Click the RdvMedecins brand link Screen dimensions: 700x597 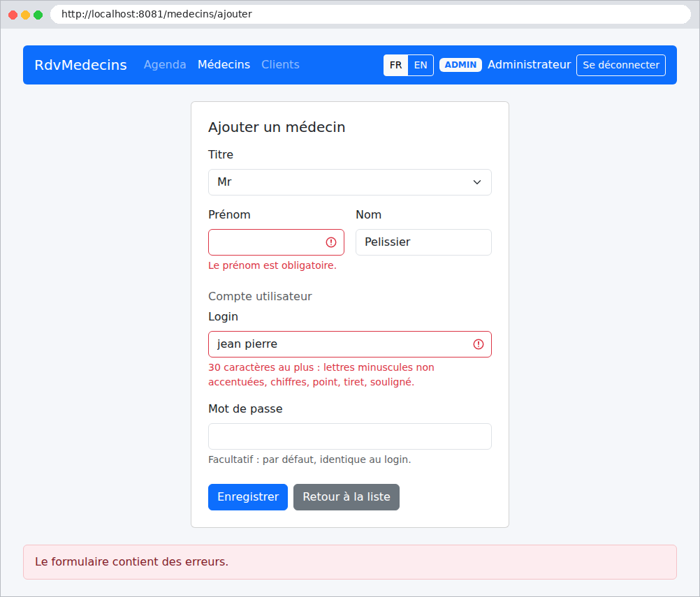(81, 65)
